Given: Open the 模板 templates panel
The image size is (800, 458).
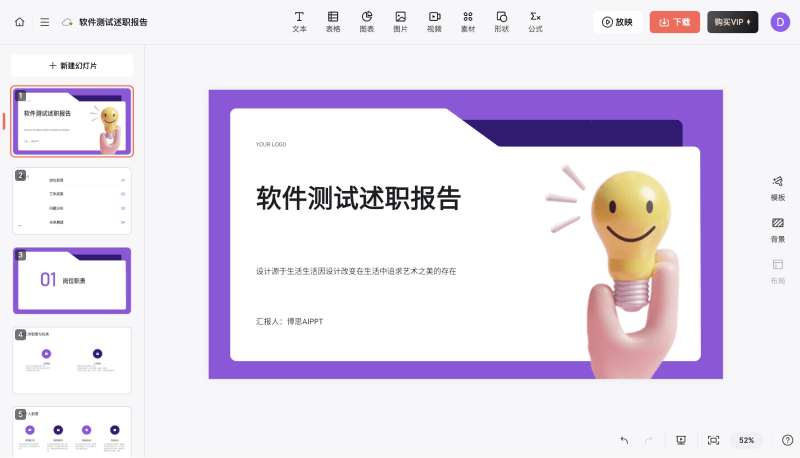Looking at the screenshot, I should click(x=777, y=187).
